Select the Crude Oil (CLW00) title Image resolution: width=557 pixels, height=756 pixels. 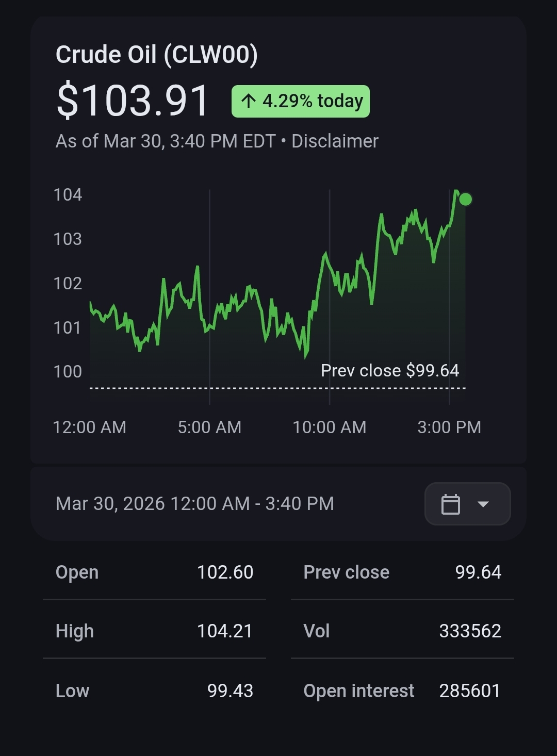pos(156,55)
